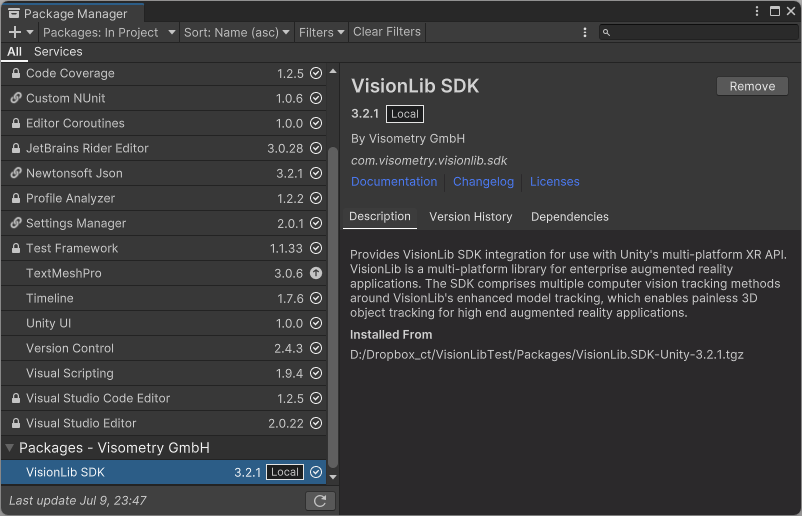The image size is (802, 516).
Task: Click the link icon beside Custom NUnit
Action: 16,98
